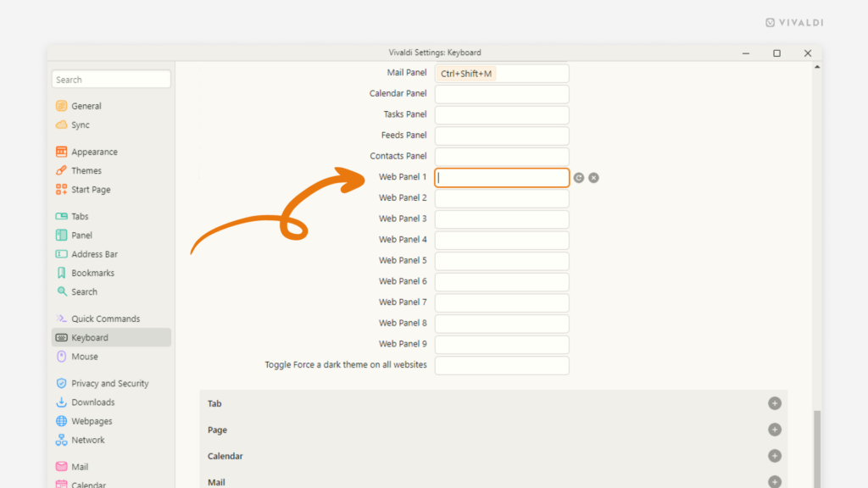868x488 pixels.
Task: Select the Web Panel 3 shortcut field
Action: coord(502,219)
